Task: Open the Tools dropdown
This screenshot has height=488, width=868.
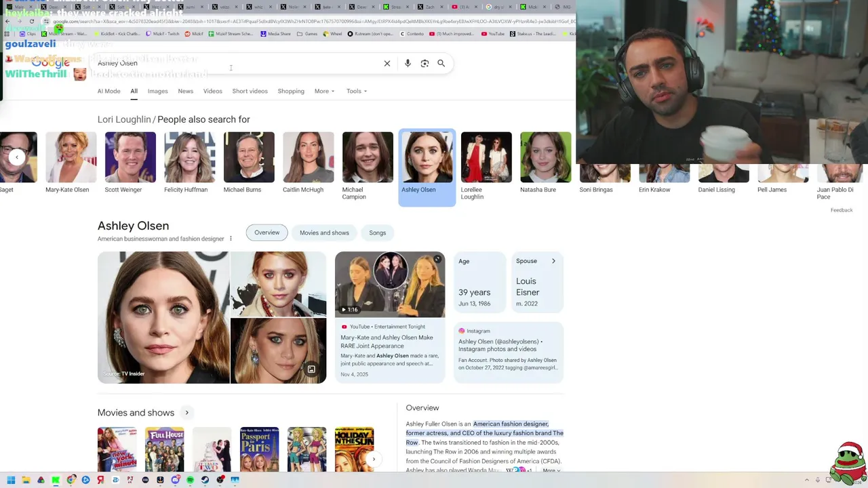Action: click(356, 91)
